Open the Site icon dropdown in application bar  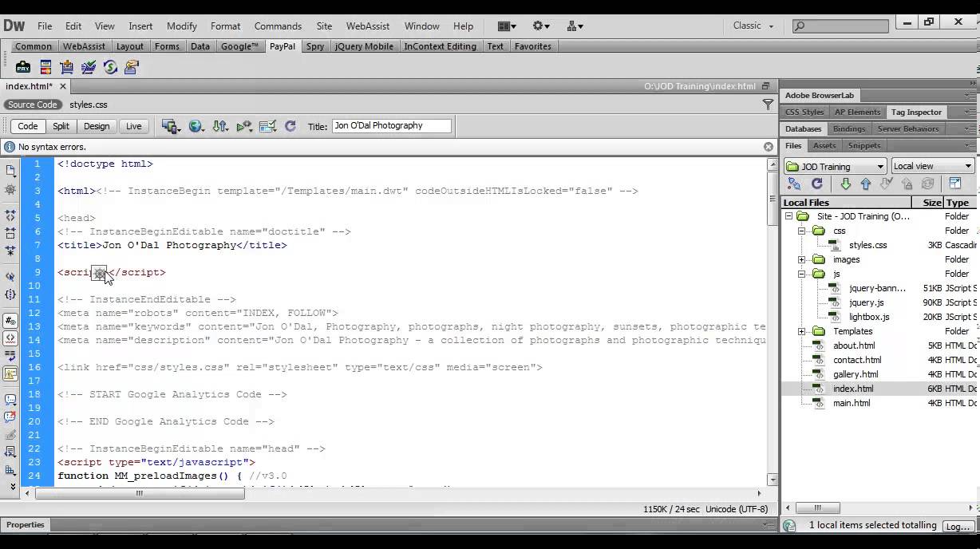(575, 26)
